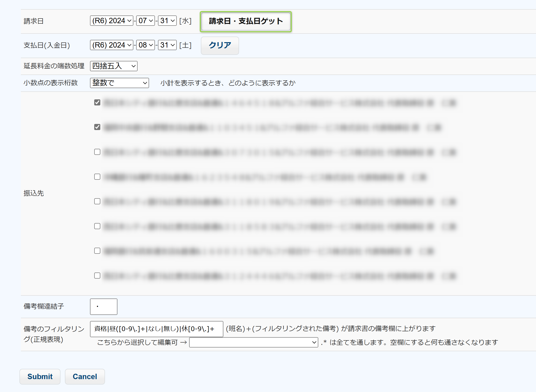Image resolution: width=536 pixels, height=392 pixels.
Task: Click the Cancel button
Action: 85,377
